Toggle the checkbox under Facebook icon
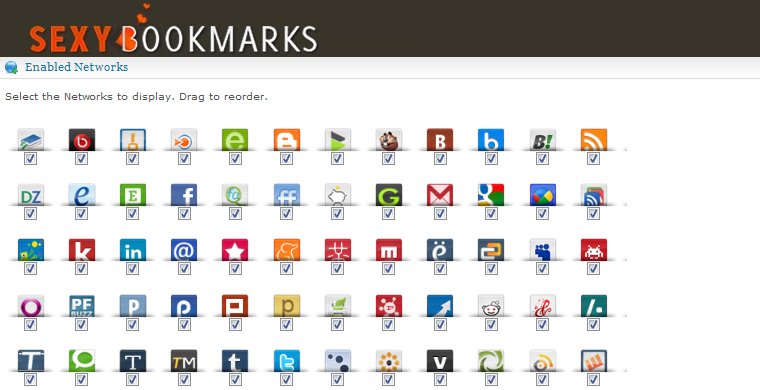This screenshot has width=760, height=390. pos(184,214)
